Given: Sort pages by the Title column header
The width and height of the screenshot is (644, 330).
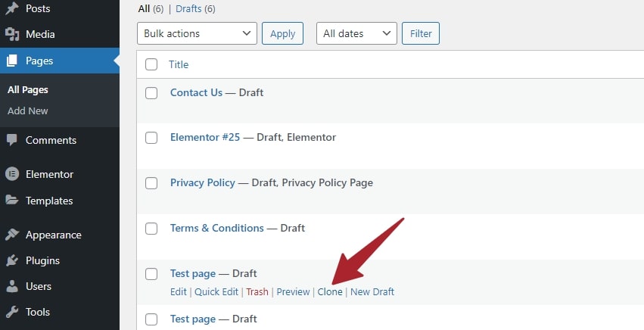Looking at the screenshot, I should click(x=179, y=64).
